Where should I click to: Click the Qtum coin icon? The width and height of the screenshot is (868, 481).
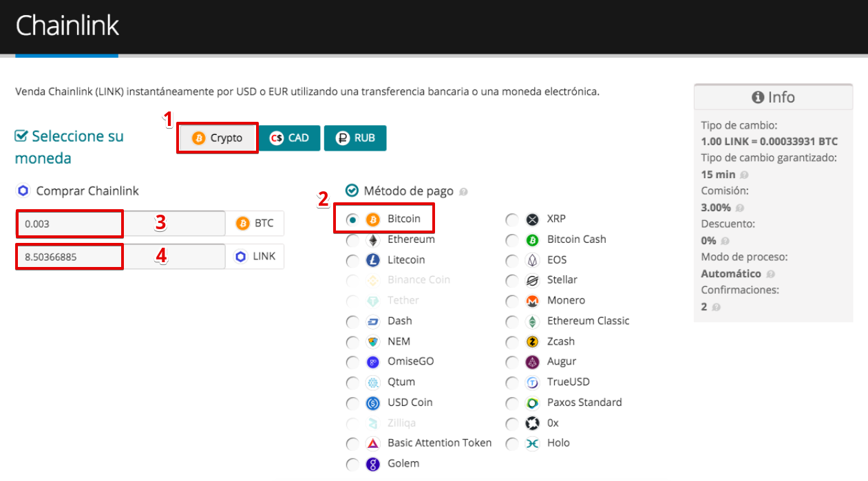tap(372, 383)
